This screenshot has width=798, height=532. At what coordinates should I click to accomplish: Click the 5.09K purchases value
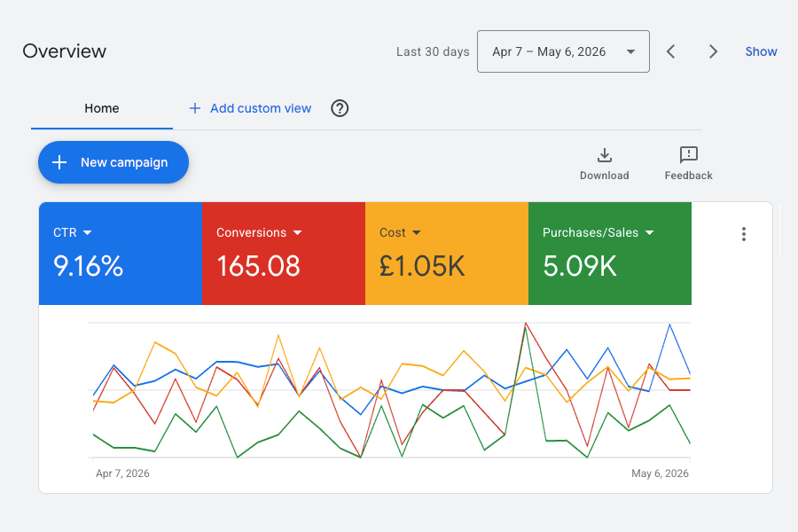(580, 266)
